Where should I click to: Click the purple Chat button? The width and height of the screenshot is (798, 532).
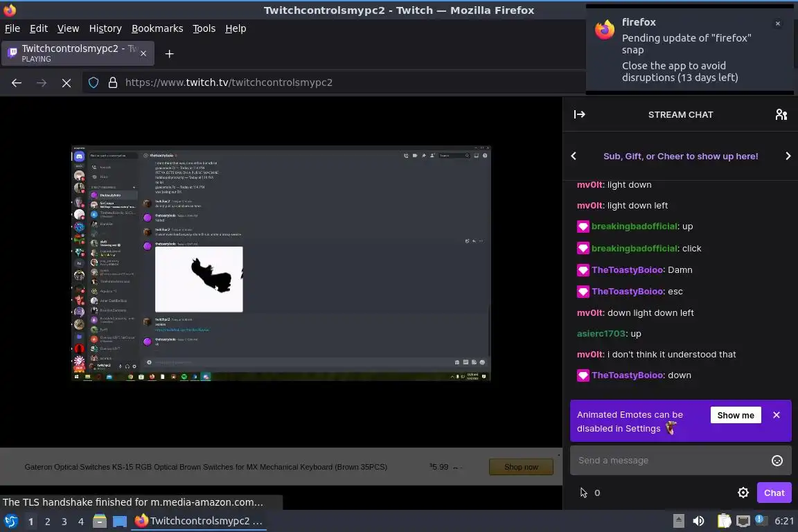coord(774,493)
